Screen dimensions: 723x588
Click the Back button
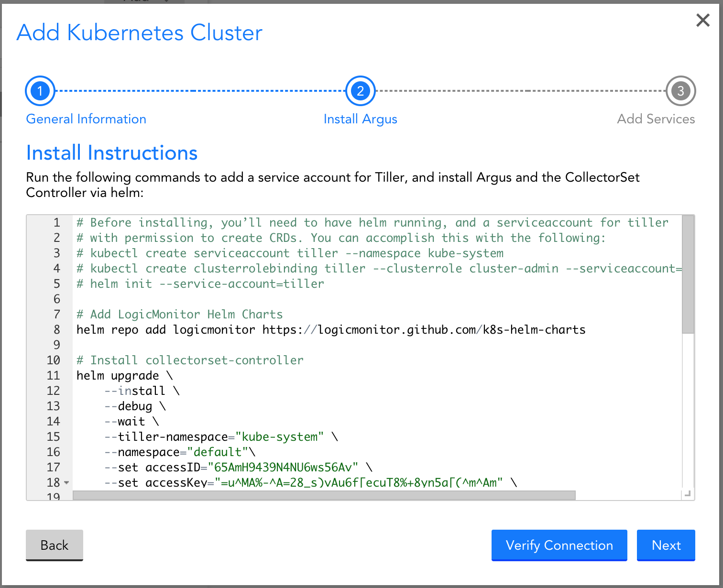[55, 545]
